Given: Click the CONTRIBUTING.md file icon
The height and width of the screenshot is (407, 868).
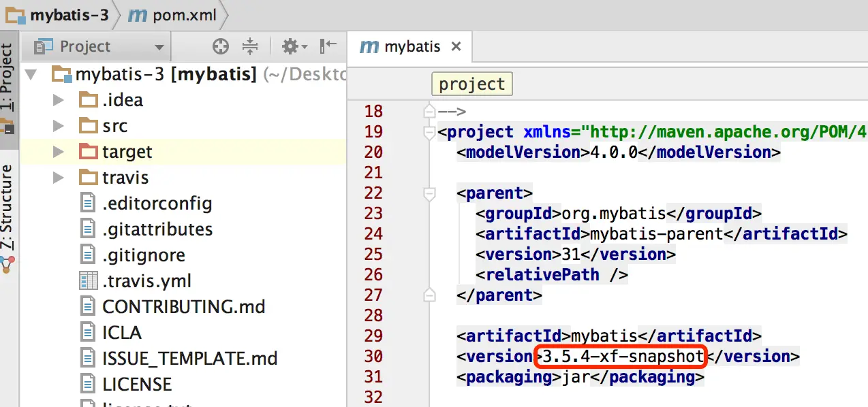Looking at the screenshot, I should point(89,307).
